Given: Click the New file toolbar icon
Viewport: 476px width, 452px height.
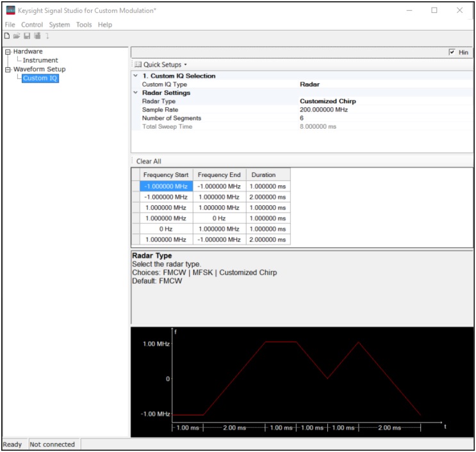Looking at the screenshot, I should tap(6, 36).
